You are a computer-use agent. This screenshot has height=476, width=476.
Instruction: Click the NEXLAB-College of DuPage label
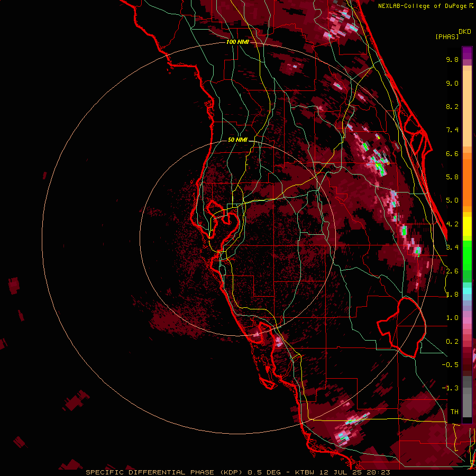pos(422,6)
